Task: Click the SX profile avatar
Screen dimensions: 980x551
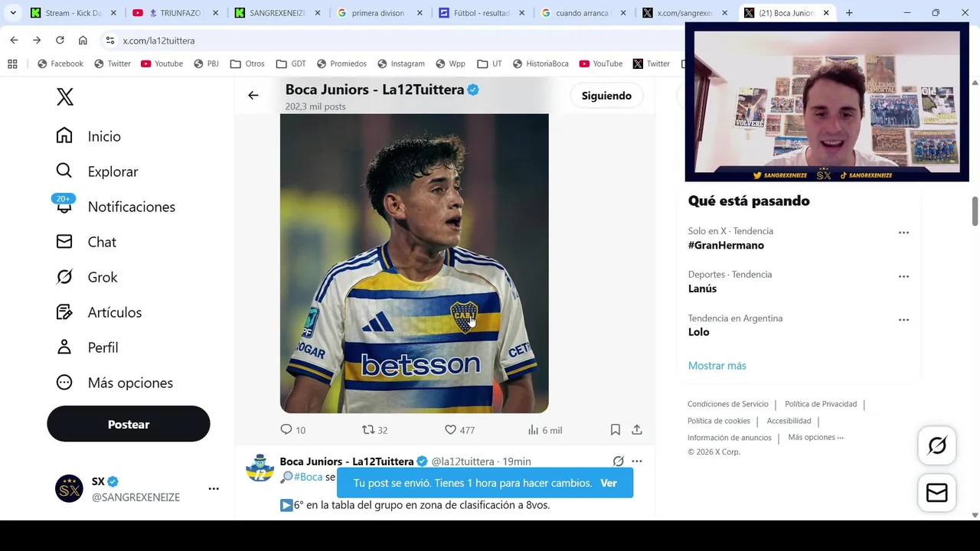Action: [69, 488]
